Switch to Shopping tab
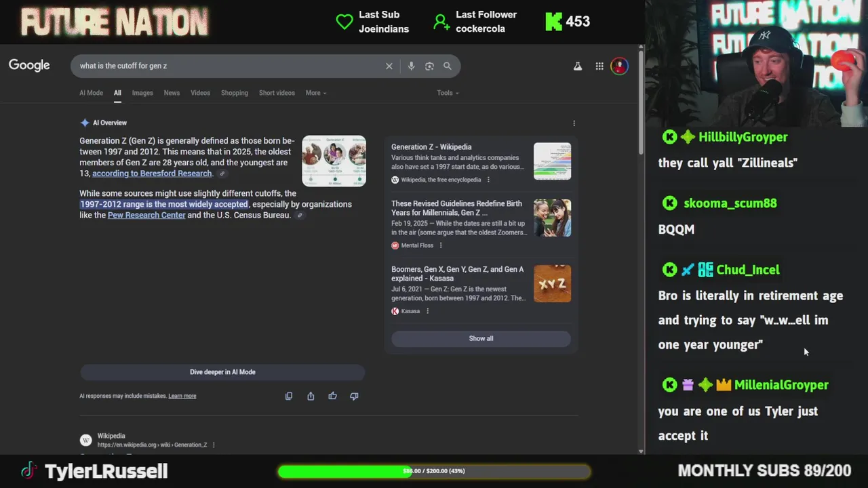The width and height of the screenshot is (868, 488). click(x=235, y=93)
